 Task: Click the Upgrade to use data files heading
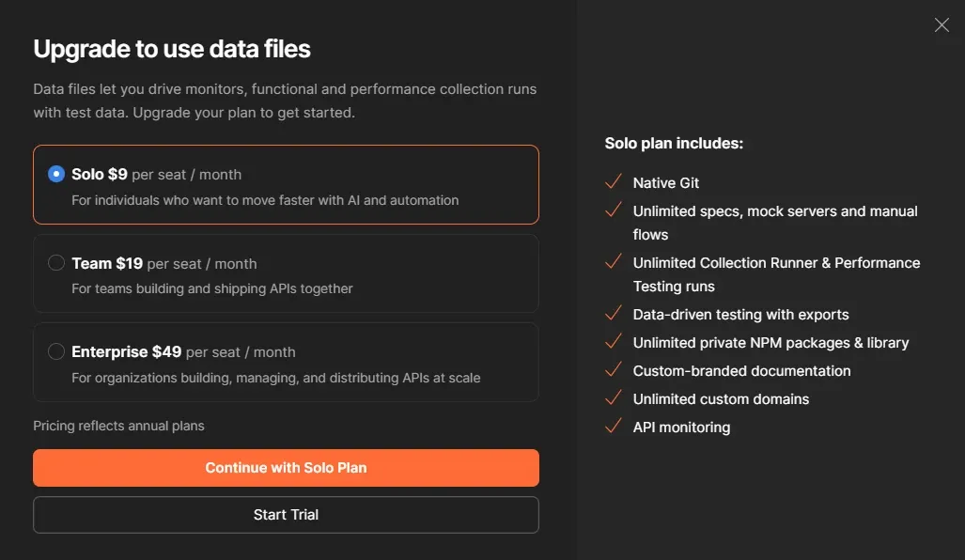pyautogui.click(x=172, y=48)
